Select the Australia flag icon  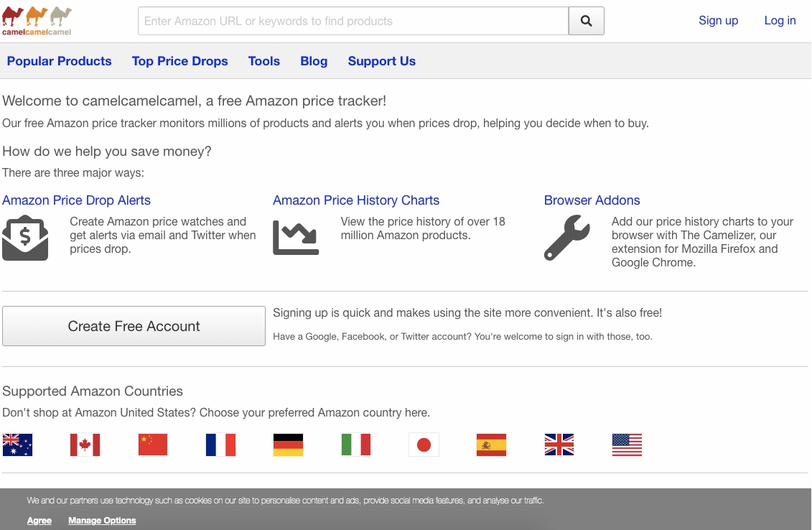pyautogui.click(x=17, y=445)
